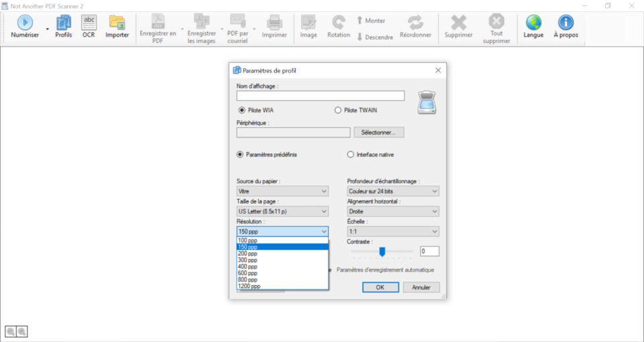Screen dimensions: 644x342
Task: Open the Numériser dropdown arrow
Action: [x=47, y=29]
